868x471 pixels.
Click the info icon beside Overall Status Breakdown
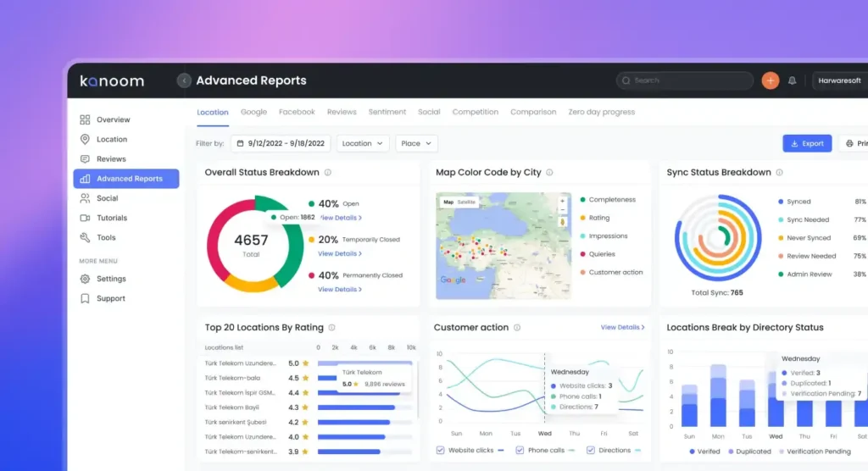coord(328,173)
